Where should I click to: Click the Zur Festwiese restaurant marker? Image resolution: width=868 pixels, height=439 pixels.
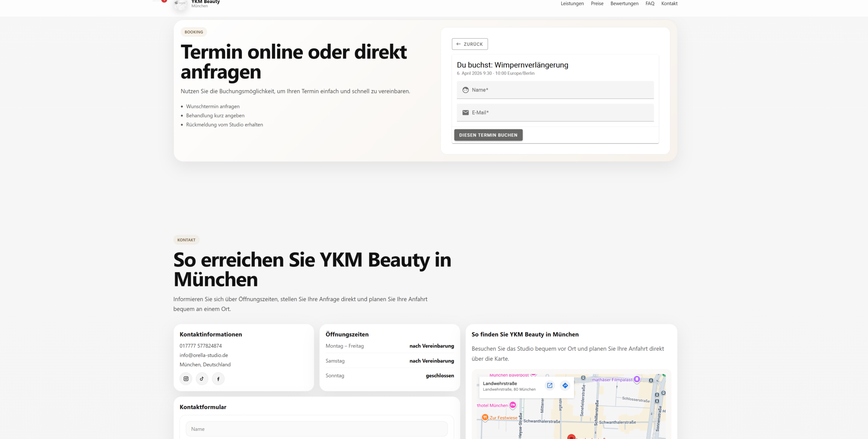click(x=485, y=417)
